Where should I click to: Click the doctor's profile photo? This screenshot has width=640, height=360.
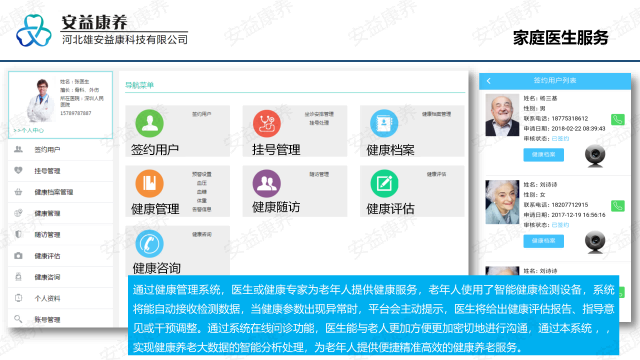click(x=41, y=100)
